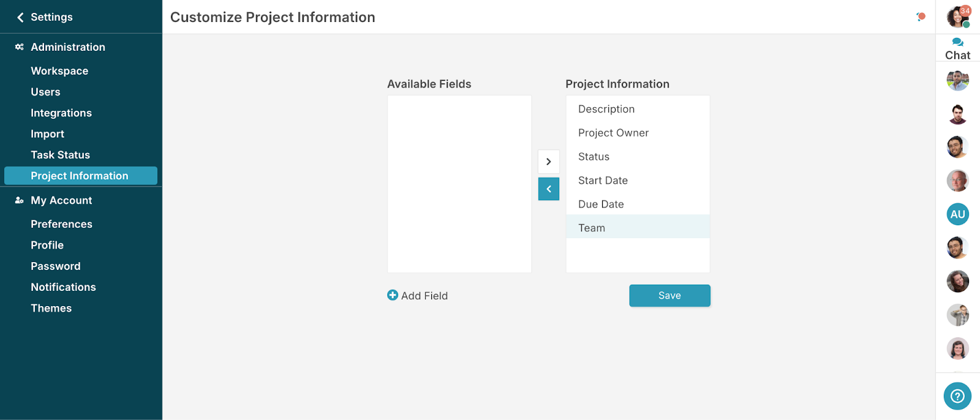Open the Chat panel icon

click(x=957, y=43)
